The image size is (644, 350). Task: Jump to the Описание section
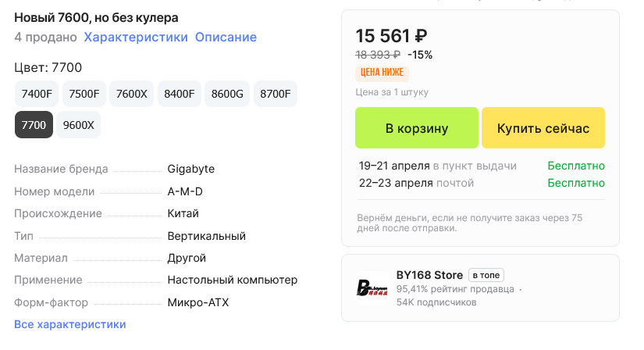point(226,37)
